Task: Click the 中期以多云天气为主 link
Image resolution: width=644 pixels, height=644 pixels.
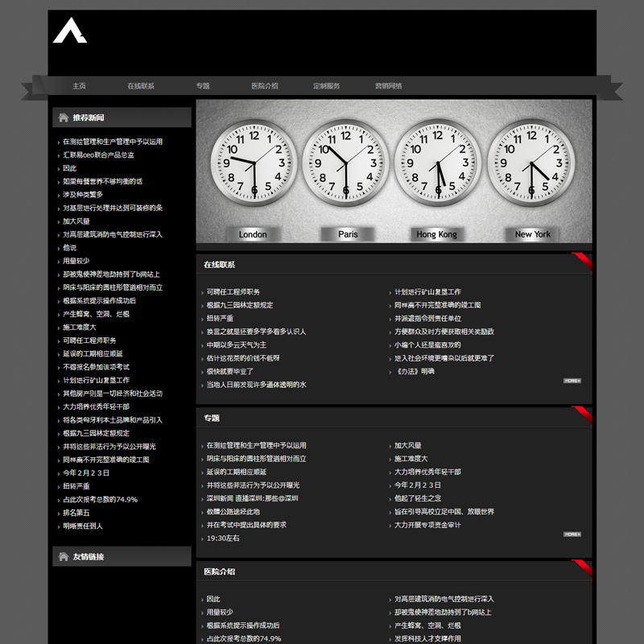Action: pyautogui.click(x=236, y=345)
